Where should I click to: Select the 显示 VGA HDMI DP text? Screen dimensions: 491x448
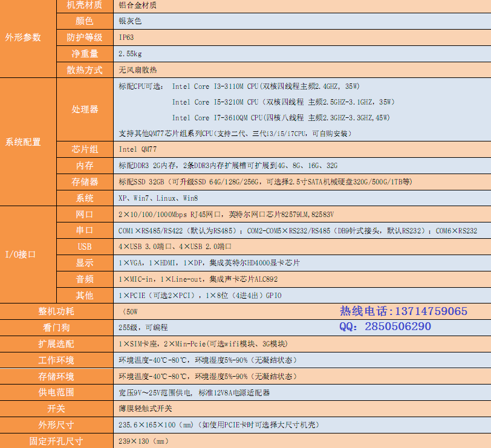tap(209, 263)
